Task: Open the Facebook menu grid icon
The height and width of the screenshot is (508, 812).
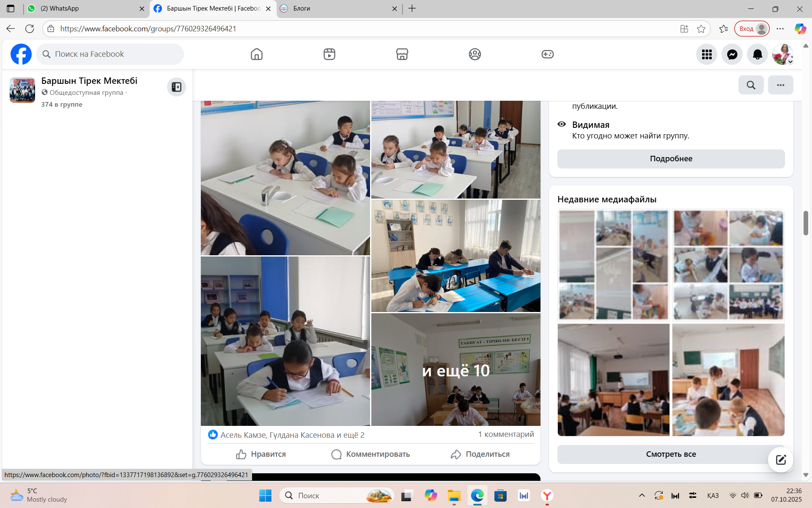Action: (707, 54)
